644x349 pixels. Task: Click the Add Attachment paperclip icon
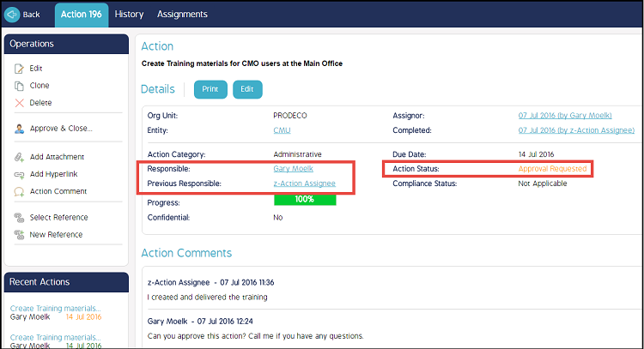tap(19, 157)
